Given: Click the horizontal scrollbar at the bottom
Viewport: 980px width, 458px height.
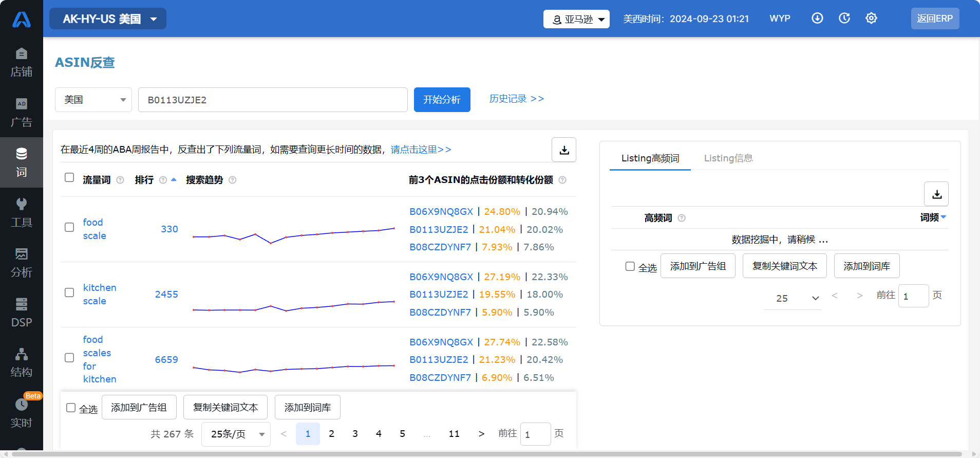Looking at the screenshot, I should (x=486, y=454).
